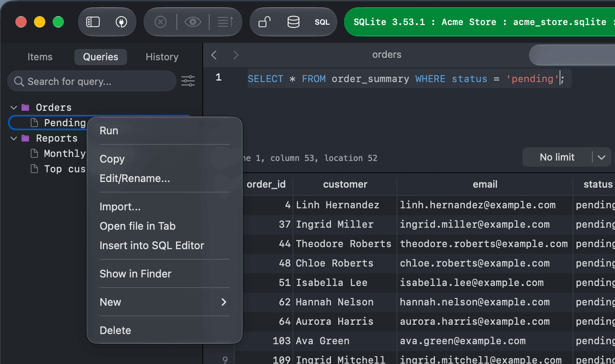Go back with left chevron arrow
This screenshot has width=615, height=364.
[214, 55]
